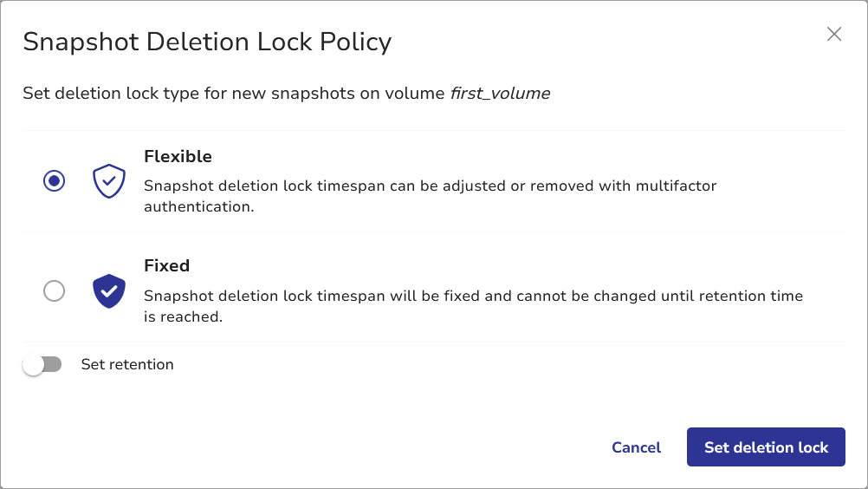Click Fixed description's first line about retention
This screenshot has height=489, width=868.
(x=473, y=296)
